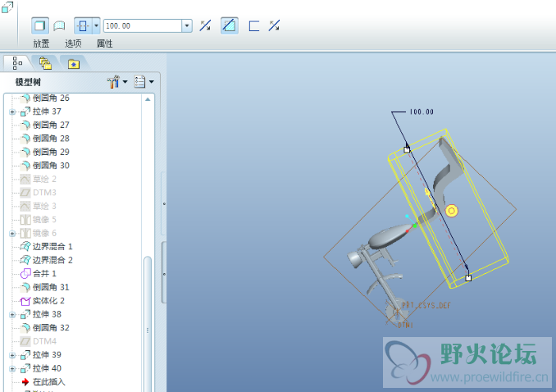
Task: Switch to the favorites tab
Action: click(74, 63)
